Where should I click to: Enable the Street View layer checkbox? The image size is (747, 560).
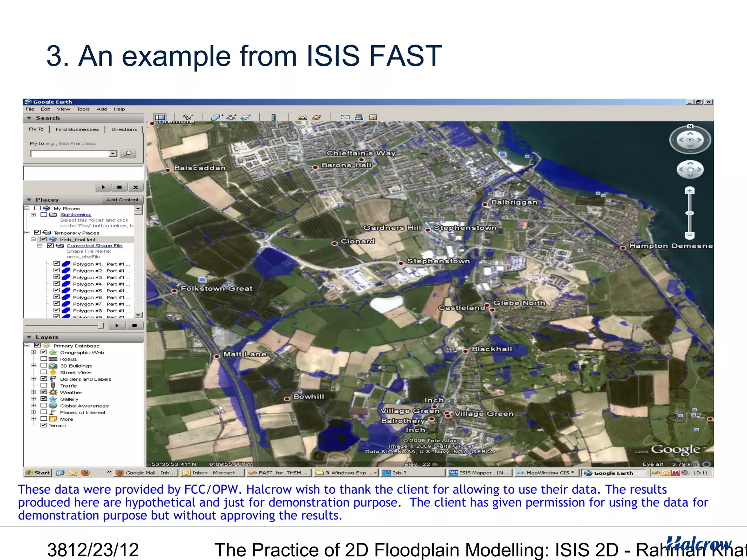pos(44,372)
